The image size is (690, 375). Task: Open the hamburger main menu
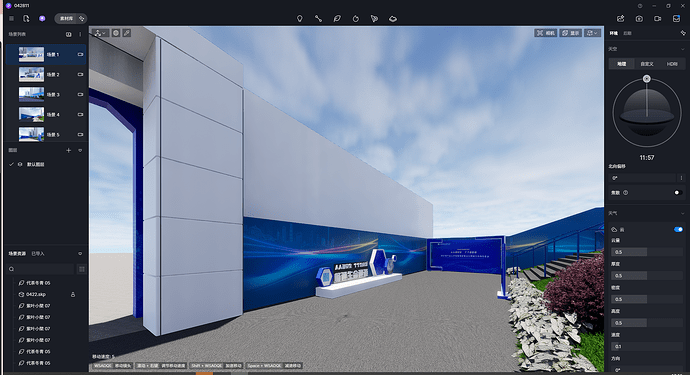click(x=11, y=18)
